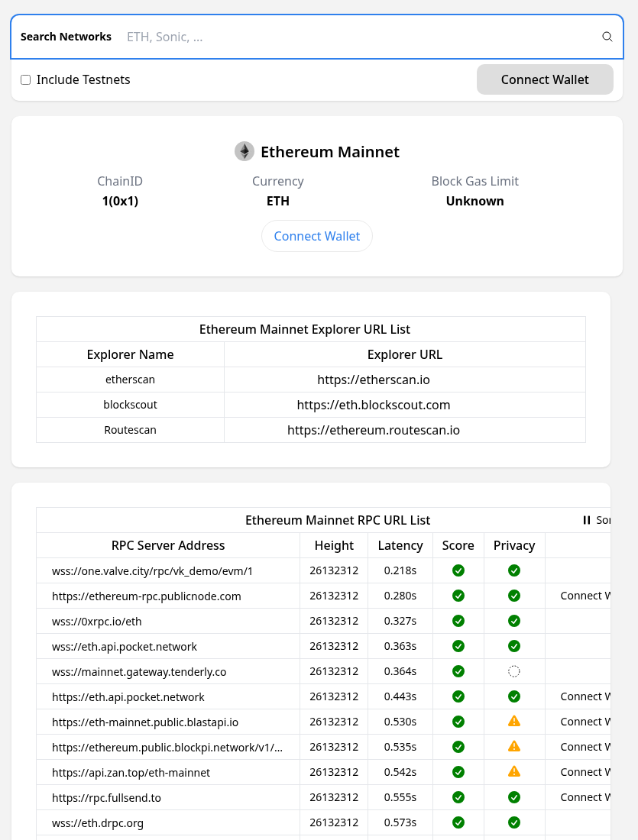Click the blockscout explorer name cell

tap(131, 405)
